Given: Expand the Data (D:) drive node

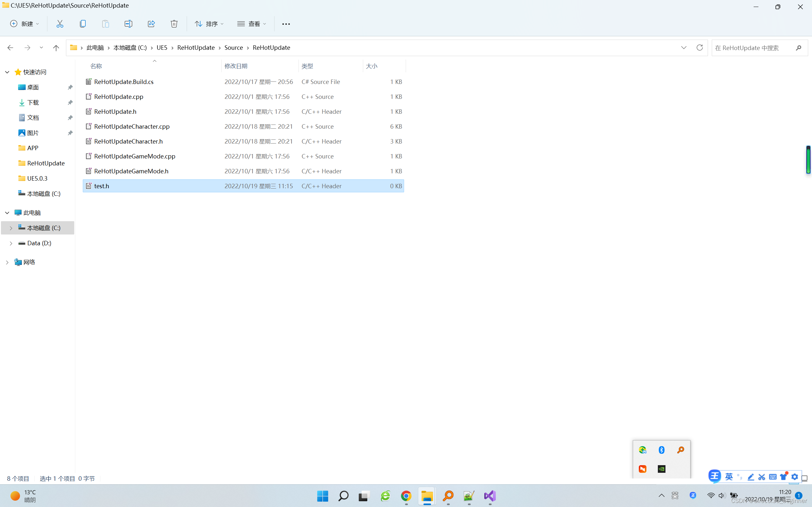Looking at the screenshot, I should (11, 243).
